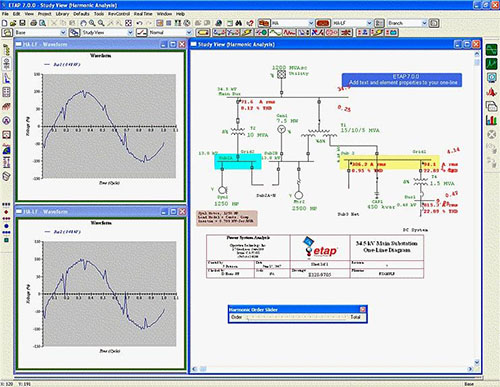Click the Report Manager icon on right toolbar

[x=492, y=106]
